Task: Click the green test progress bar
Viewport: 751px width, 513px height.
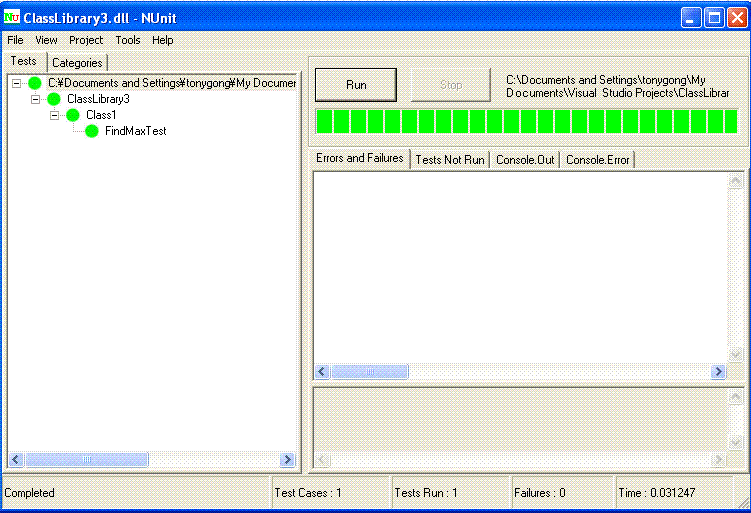Action: [x=526, y=121]
